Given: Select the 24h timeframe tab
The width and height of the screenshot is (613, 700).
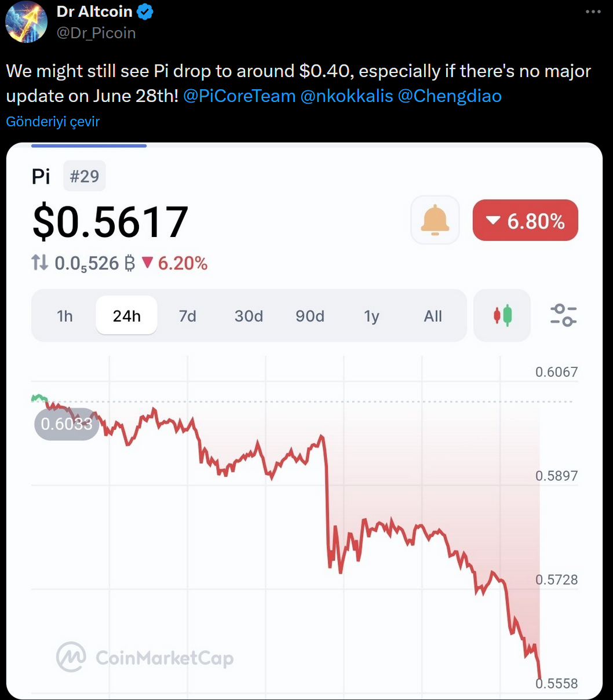Looking at the screenshot, I should pyautogui.click(x=126, y=316).
